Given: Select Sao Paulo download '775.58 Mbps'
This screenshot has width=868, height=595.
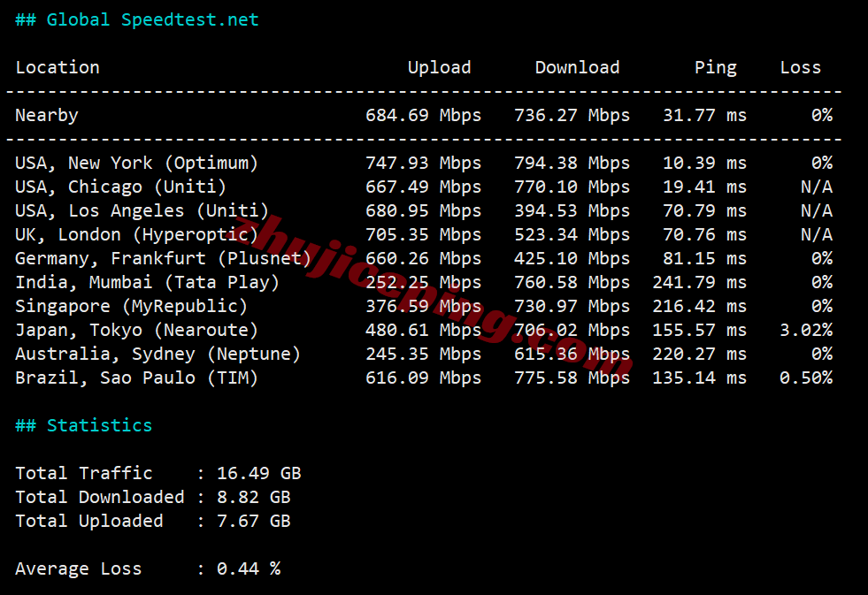Looking at the screenshot, I should coord(572,378).
